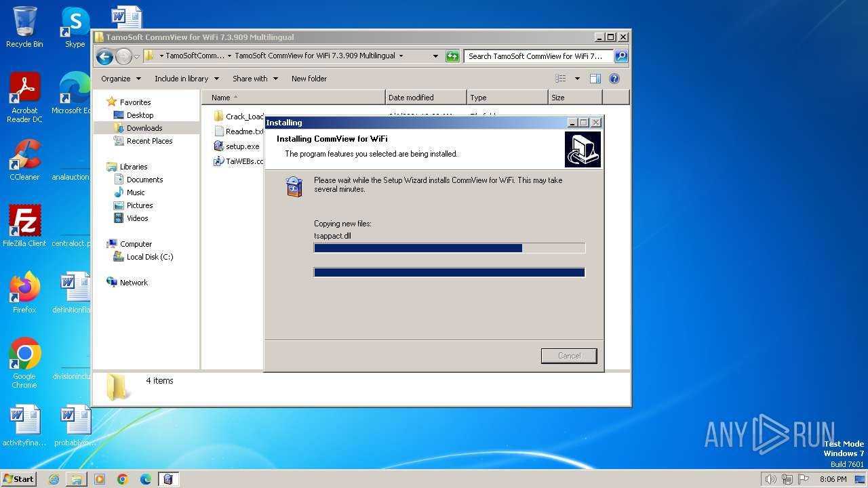The width and height of the screenshot is (868, 488).
Task: Launch Firefox from the desktop
Action: (24, 293)
